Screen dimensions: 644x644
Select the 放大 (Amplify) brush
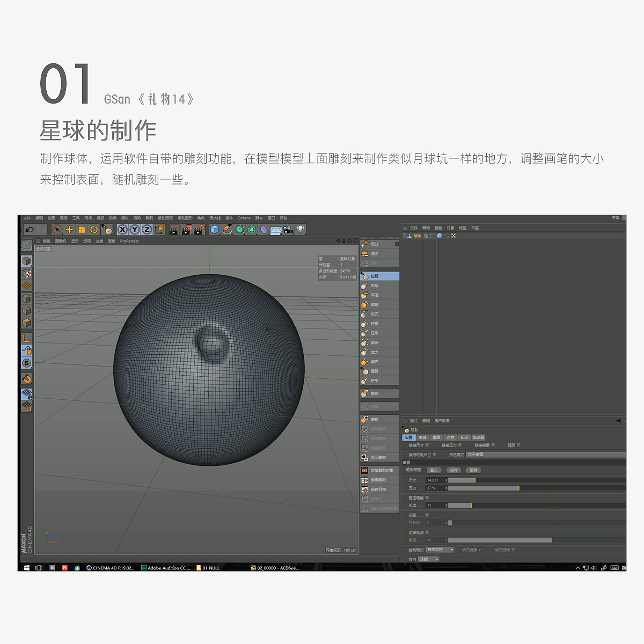380,352
